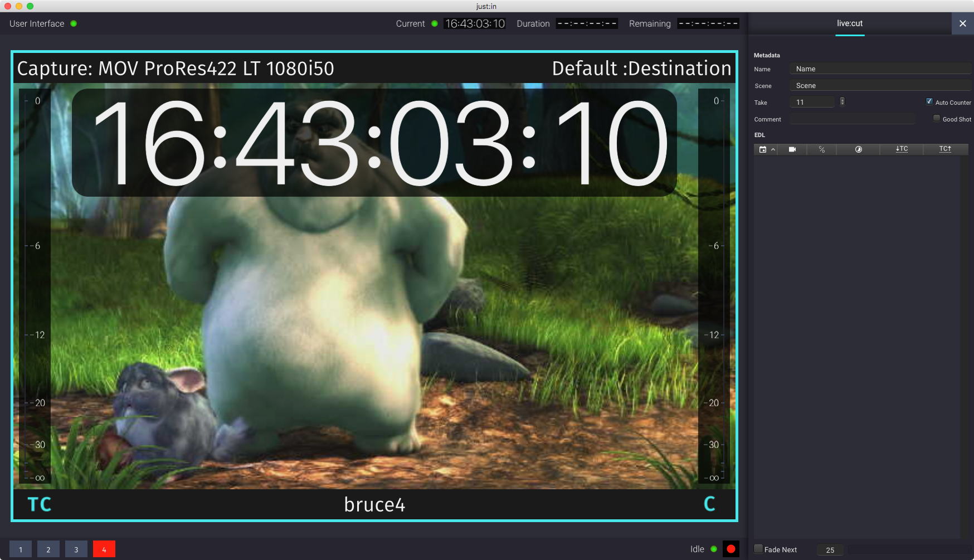This screenshot has width=974, height=560.
Task: Click the Scene metadata field
Action: [880, 86]
